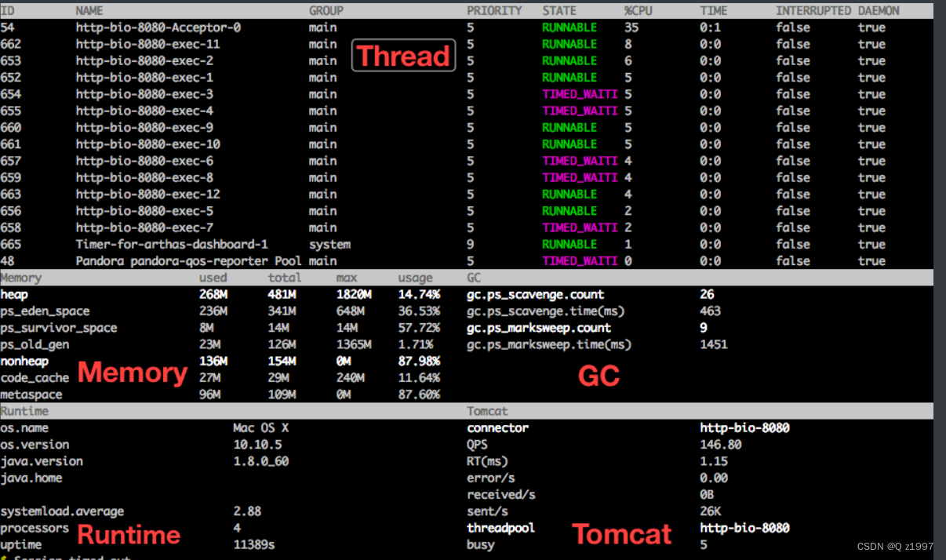Click the INTERRUPTED column header
Image resolution: width=946 pixels, height=560 pixels.
[x=813, y=11]
